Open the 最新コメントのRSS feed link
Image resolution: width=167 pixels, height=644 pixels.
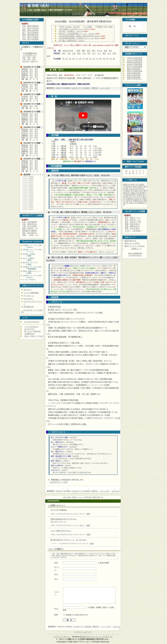[x=132, y=243]
